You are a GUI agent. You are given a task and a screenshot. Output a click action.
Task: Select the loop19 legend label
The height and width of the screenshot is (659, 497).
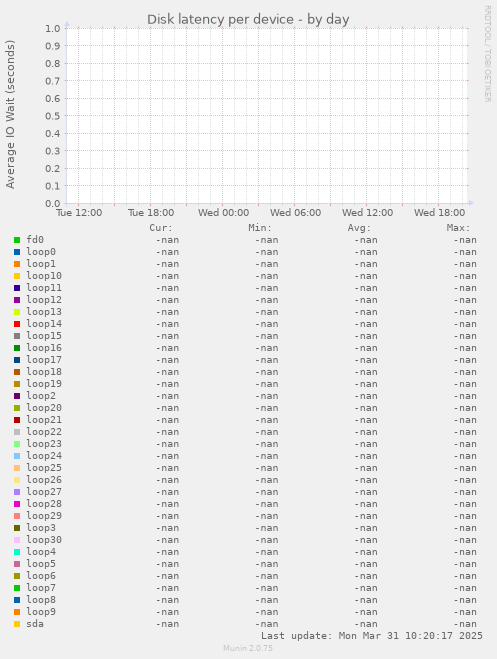(44, 384)
